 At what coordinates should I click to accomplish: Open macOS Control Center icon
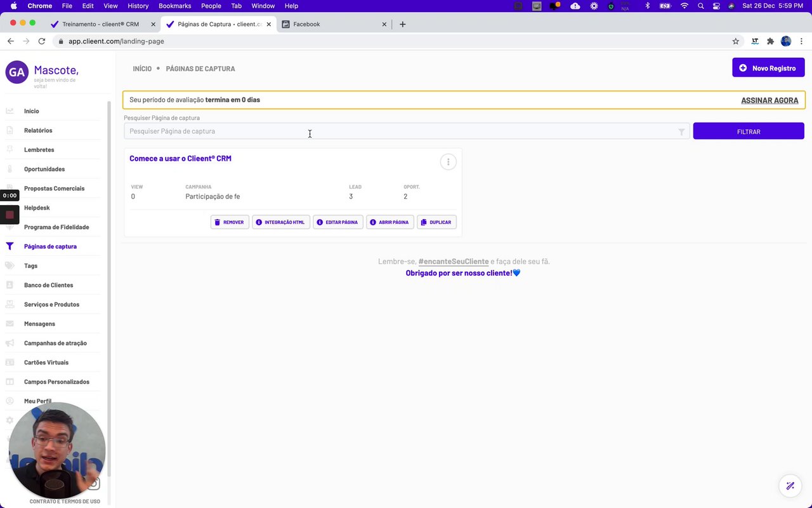716,6
